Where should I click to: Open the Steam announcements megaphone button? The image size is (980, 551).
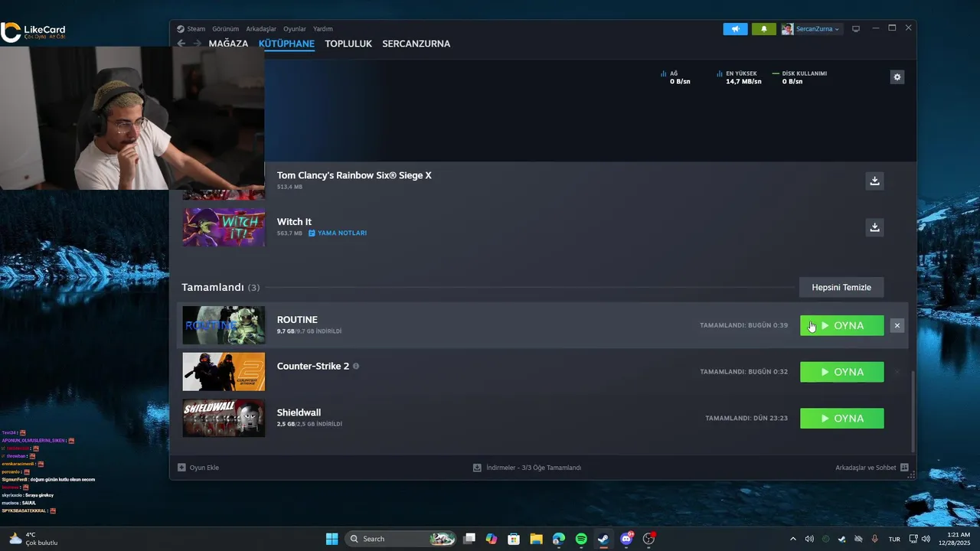point(735,29)
